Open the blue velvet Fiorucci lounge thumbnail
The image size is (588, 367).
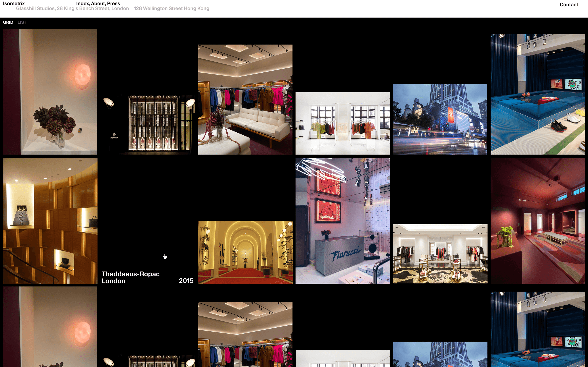(x=537, y=94)
